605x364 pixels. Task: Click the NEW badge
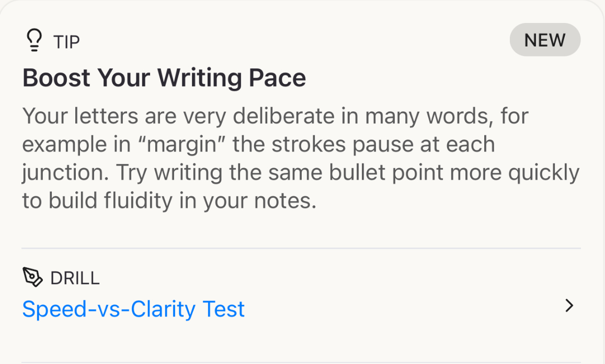pos(545,40)
